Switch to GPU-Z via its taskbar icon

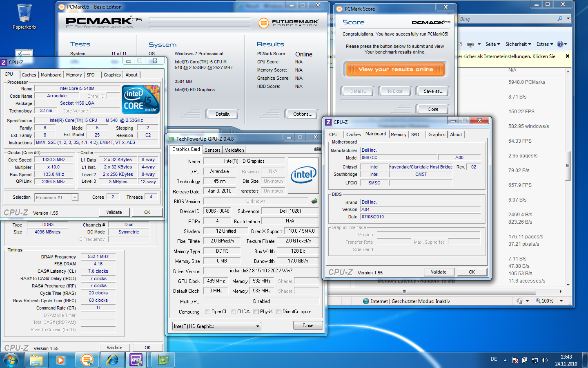(x=163, y=360)
